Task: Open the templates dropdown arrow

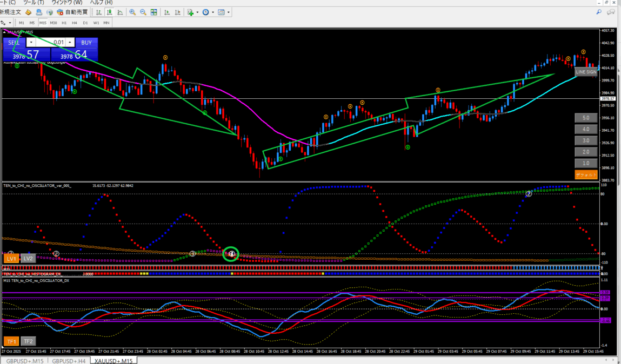Action: pos(229,12)
